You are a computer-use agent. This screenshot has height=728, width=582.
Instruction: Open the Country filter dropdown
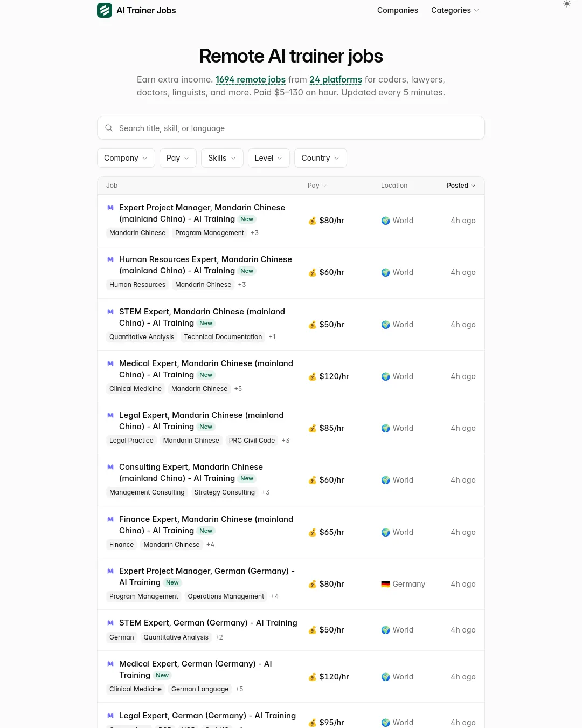click(x=321, y=158)
